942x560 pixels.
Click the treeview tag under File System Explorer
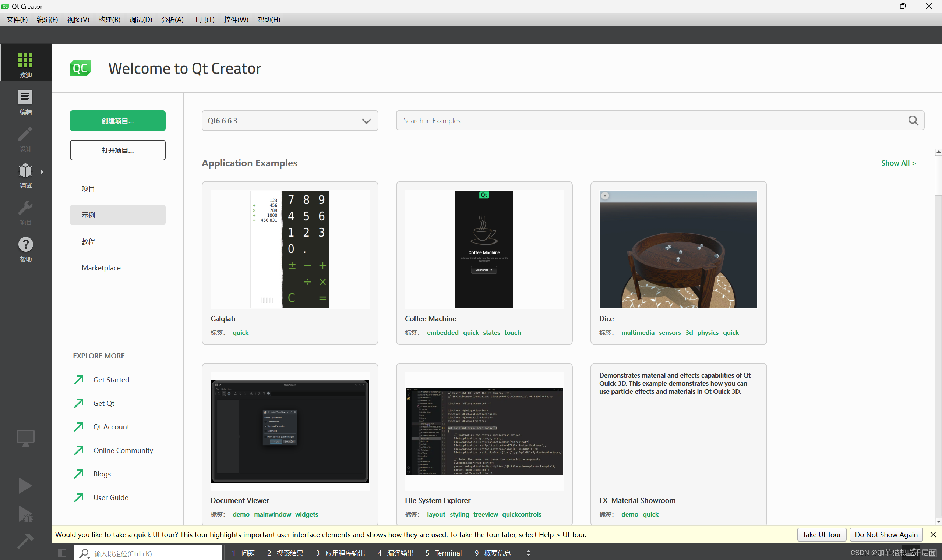coord(486,514)
